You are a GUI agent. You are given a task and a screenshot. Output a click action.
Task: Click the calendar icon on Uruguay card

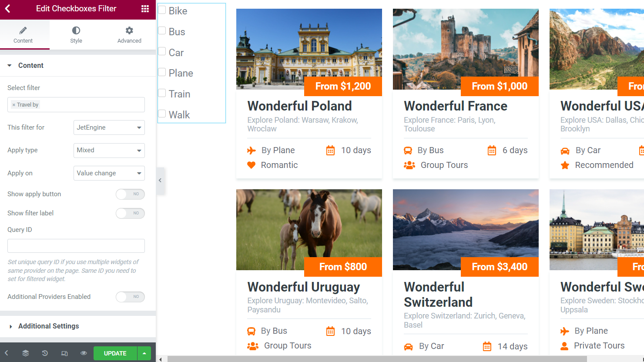330,332
